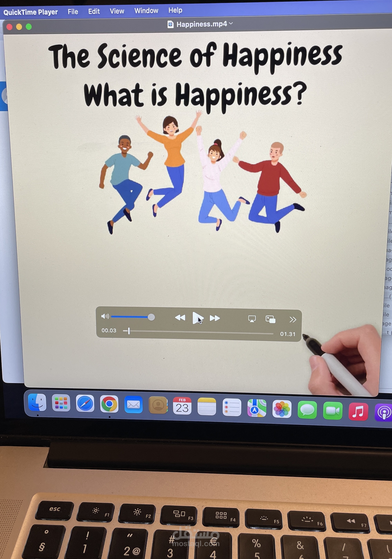Open the QuickTime Player menu
The height and width of the screenshot is (559, 392).
[x=30, y=12]
